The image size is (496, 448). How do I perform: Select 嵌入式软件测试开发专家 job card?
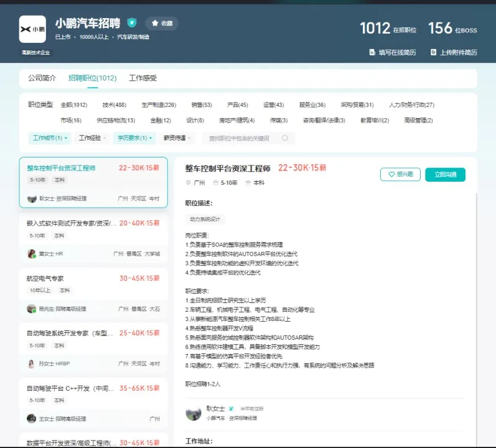(93, 238)
